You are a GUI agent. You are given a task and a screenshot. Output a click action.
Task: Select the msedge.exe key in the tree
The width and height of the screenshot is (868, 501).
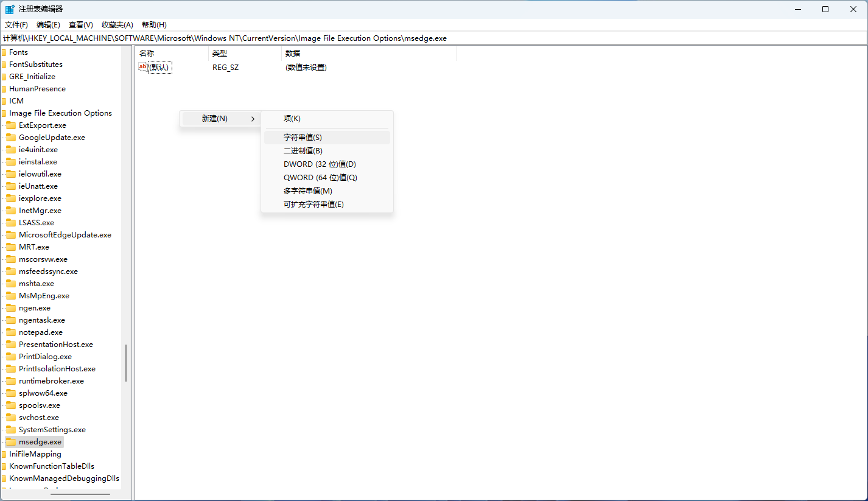pos(40,441)
